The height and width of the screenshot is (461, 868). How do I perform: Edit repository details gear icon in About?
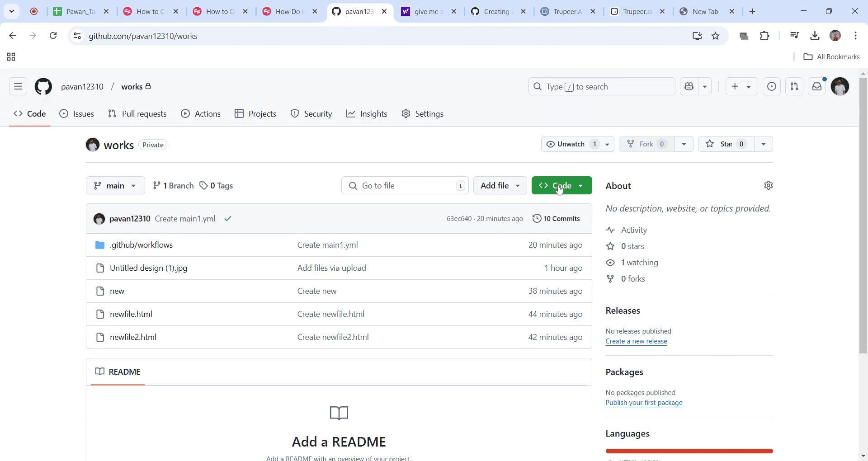[x=768, y=185]
